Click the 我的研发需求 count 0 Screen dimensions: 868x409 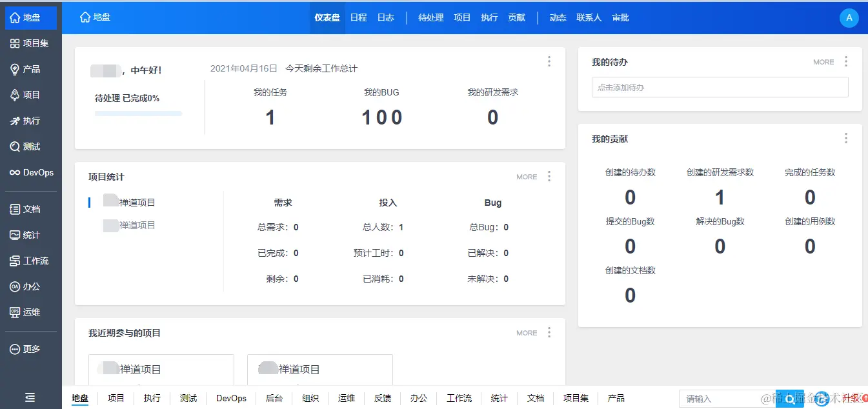coord(492,117)
